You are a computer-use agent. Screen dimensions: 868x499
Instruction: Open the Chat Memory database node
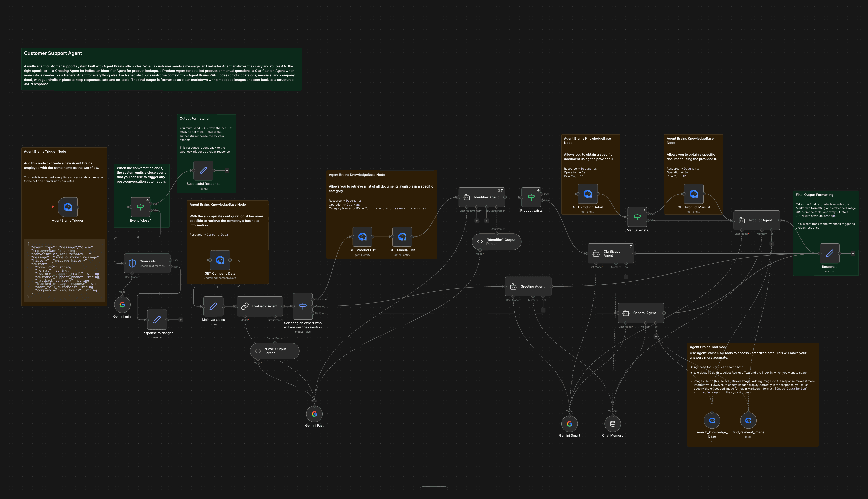612,424
